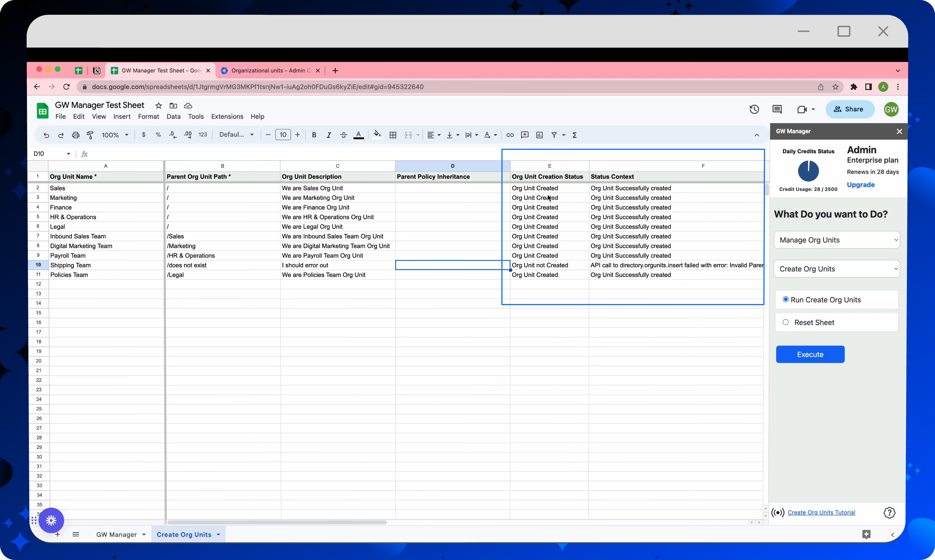This screenshot has height=560, width=935.
Task: Star the GW Manager Test Sheet
Action: 159,105
